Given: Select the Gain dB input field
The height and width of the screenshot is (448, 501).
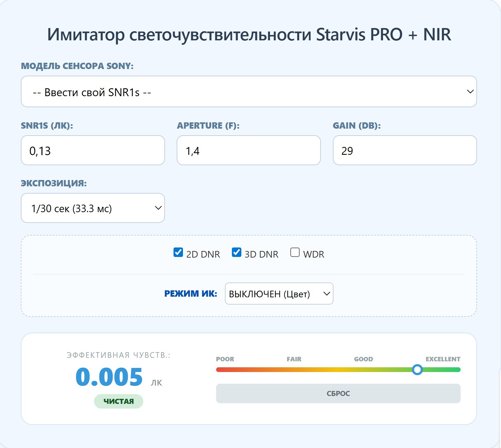Looking at the screenshot, I should (x=405, y=150).
